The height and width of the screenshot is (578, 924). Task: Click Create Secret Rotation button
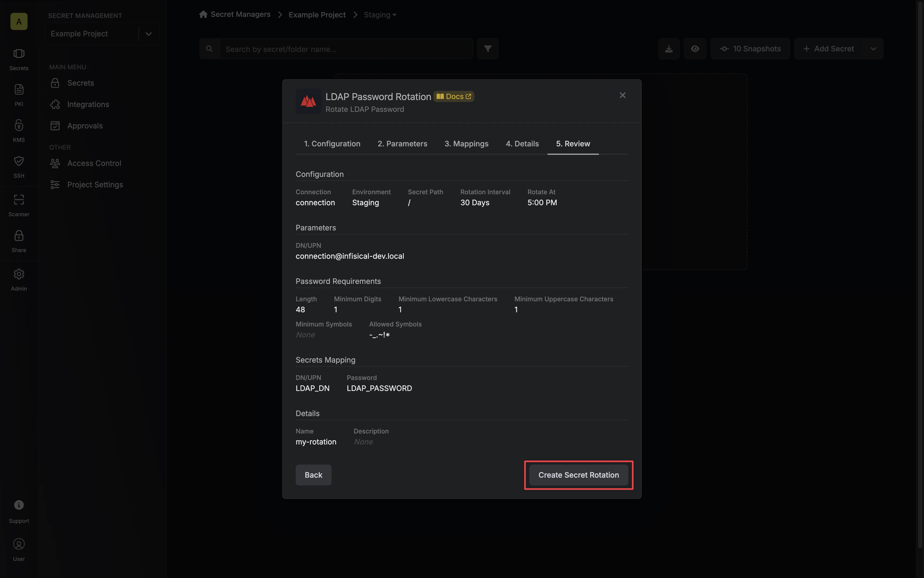pyautogui.click(x=579, y=475)
